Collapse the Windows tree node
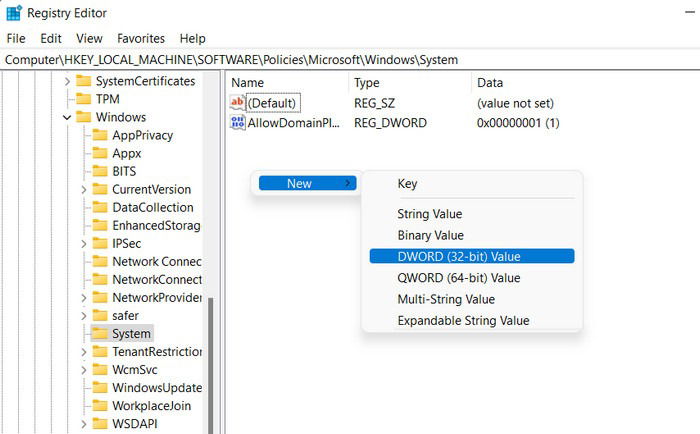This screenshot has width=700, height=434. (x=67, y=117)
